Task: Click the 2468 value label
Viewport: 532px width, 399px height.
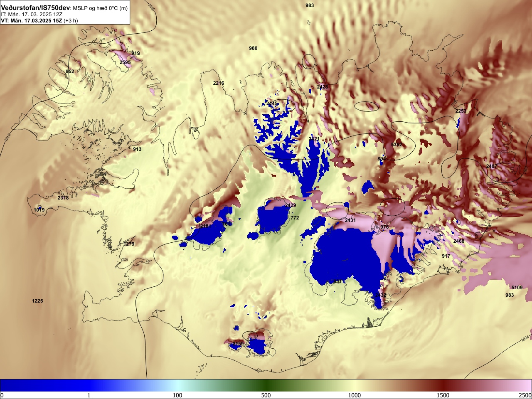Action: (x=459, y=241)
